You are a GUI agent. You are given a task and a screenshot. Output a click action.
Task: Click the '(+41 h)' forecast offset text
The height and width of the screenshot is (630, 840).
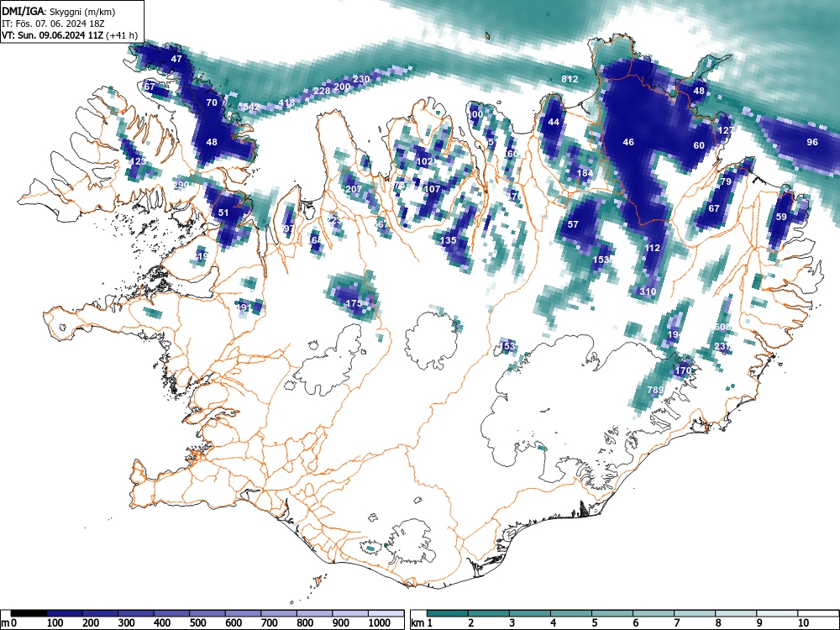122,35
